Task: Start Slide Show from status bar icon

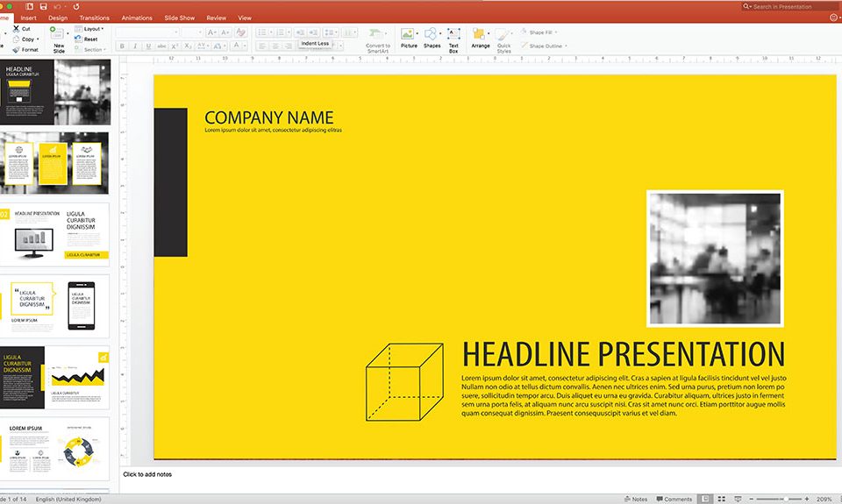Action: (738, 499)
